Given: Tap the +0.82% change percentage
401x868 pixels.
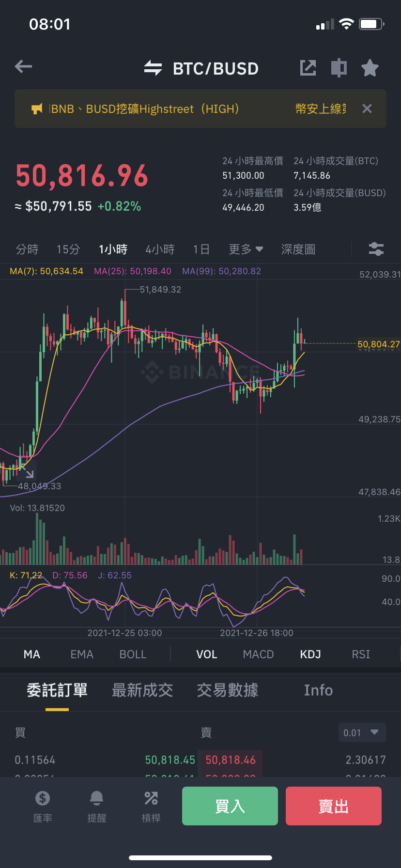Looking at the screenshot, I should click(119, 206).
